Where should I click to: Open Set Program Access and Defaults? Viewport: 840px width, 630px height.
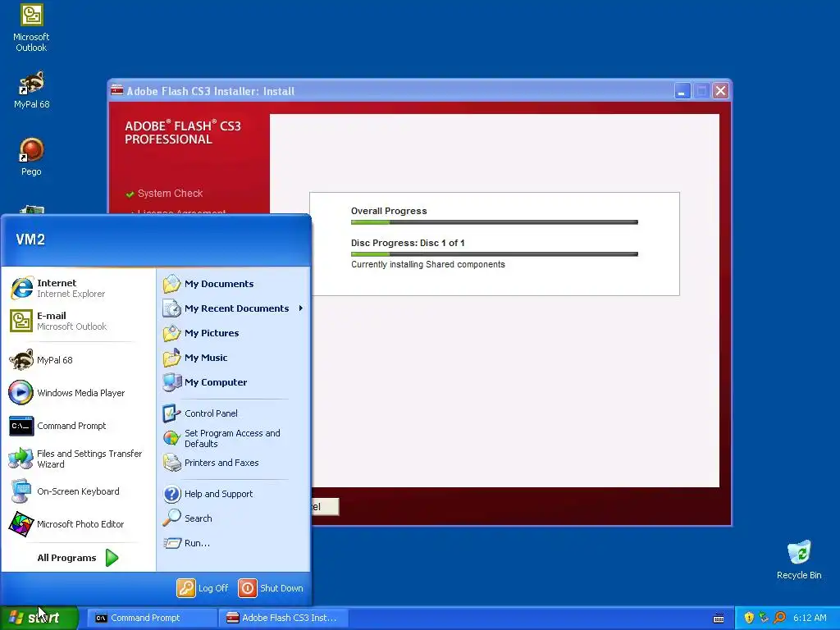coord(221,438)
